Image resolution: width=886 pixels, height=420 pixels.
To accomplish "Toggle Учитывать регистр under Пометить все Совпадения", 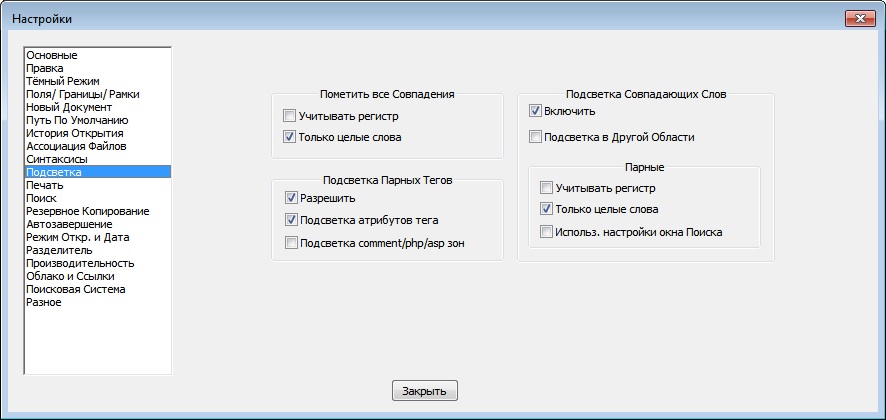I will click(x=290, y=117).
